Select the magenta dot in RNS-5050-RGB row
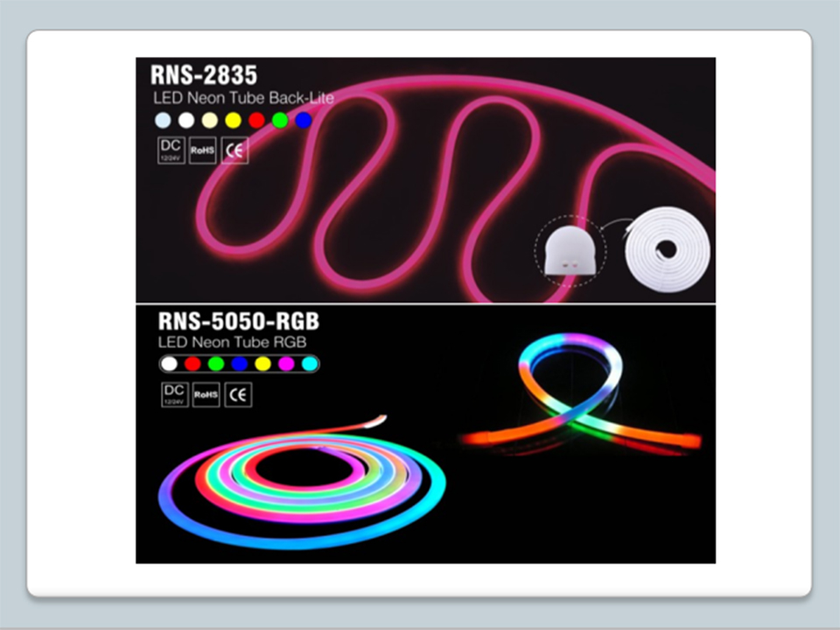This screenshot has width=840, height=630. coord(286,363)
